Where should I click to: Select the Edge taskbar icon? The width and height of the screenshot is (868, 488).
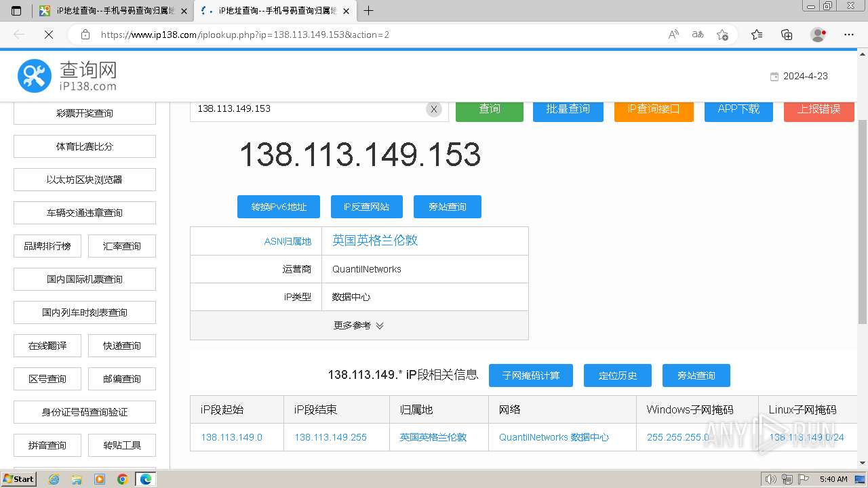(146, 479)
